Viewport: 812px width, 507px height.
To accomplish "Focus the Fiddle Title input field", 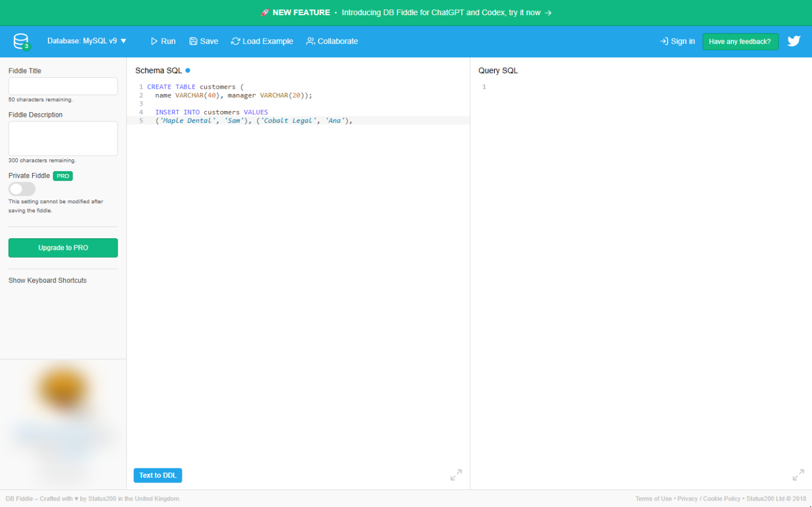I will [63, 86].
